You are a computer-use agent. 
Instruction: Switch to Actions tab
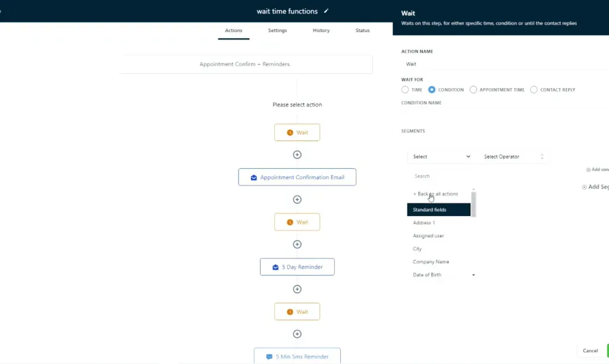pyautogui.click(x=233, y=30)
